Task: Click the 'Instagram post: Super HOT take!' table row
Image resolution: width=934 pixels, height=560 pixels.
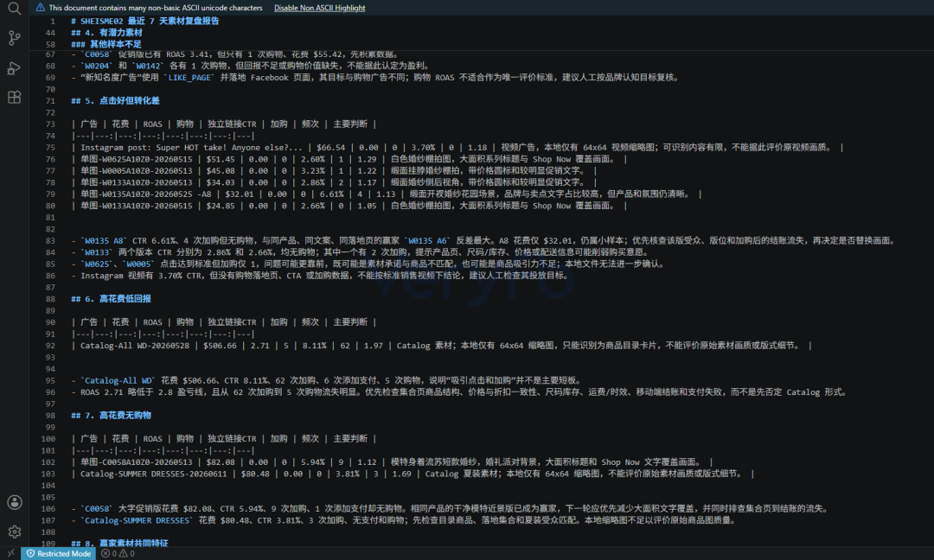Action: click(x=457, y=148)
